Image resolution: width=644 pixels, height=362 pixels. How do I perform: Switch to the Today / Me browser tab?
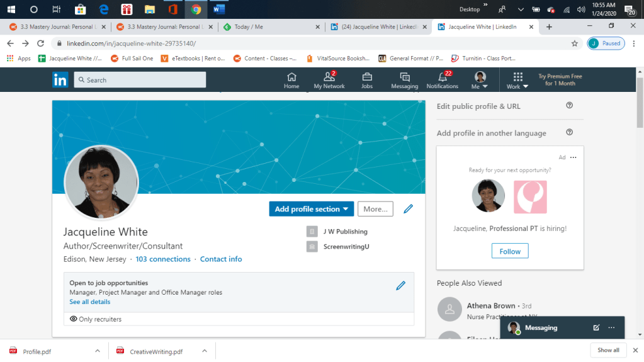(x=271, y=27)
